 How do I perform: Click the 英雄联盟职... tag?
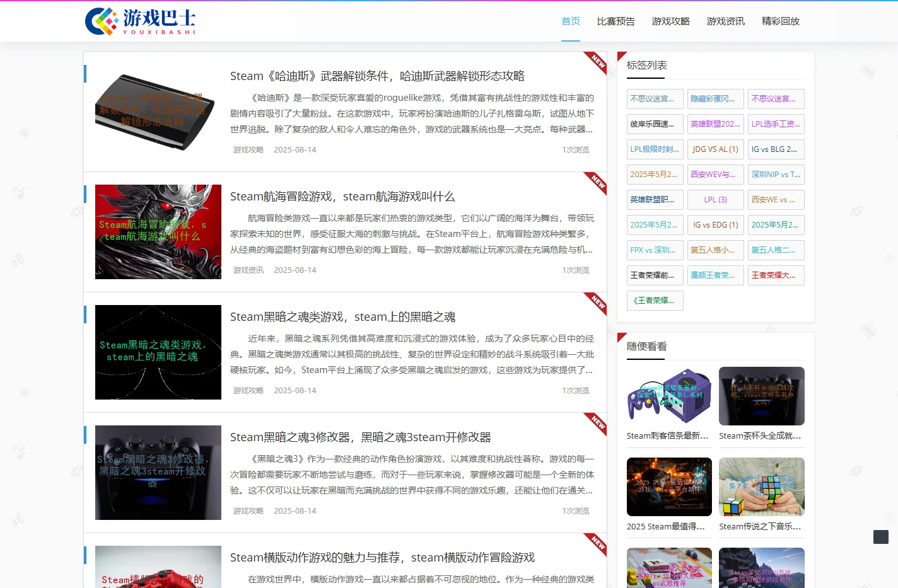pos(655,200)
